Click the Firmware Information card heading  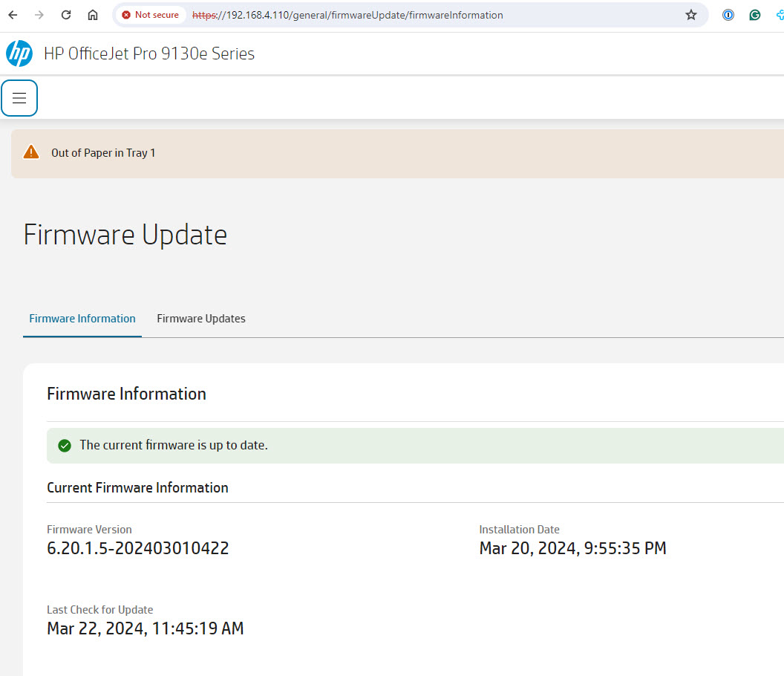coord(126,394)
